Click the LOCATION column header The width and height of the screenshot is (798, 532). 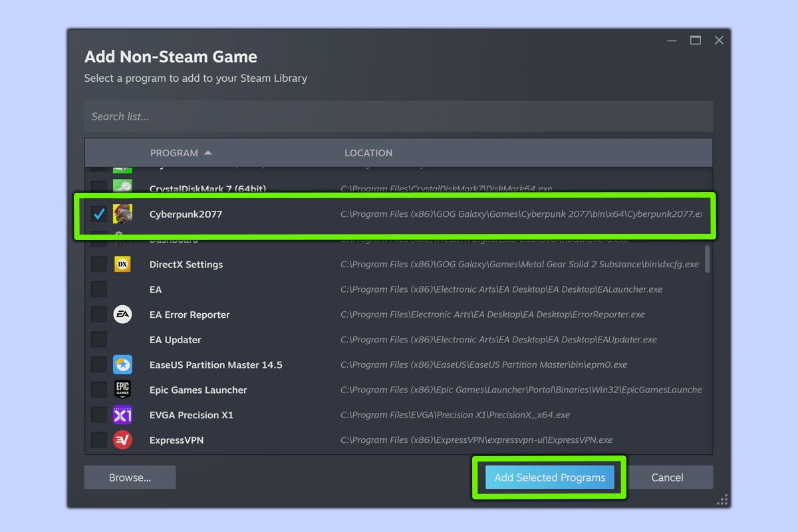pos(368,152)
